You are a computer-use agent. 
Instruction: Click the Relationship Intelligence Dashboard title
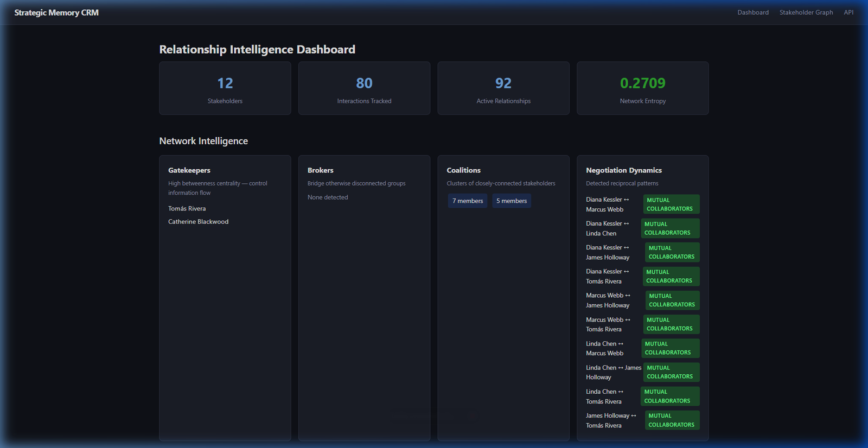click(x=257, y=49)
